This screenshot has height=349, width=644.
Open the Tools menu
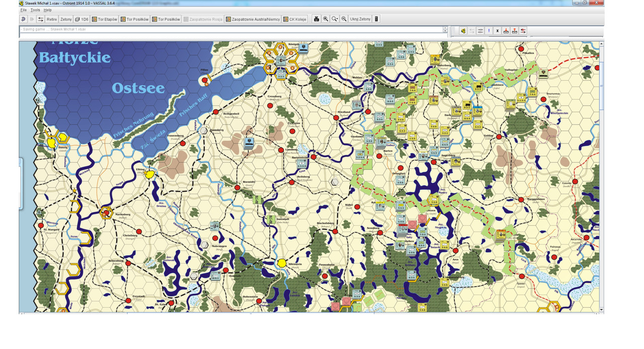(35, 10)
